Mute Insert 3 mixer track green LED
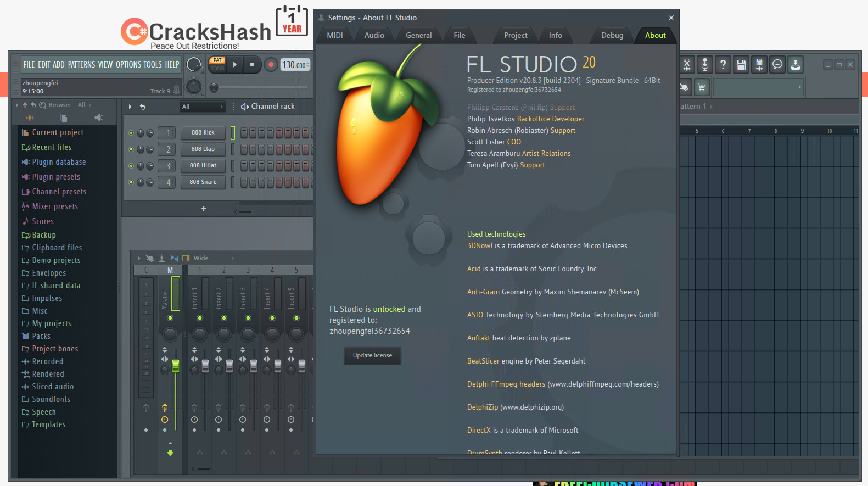 [248, 318]
